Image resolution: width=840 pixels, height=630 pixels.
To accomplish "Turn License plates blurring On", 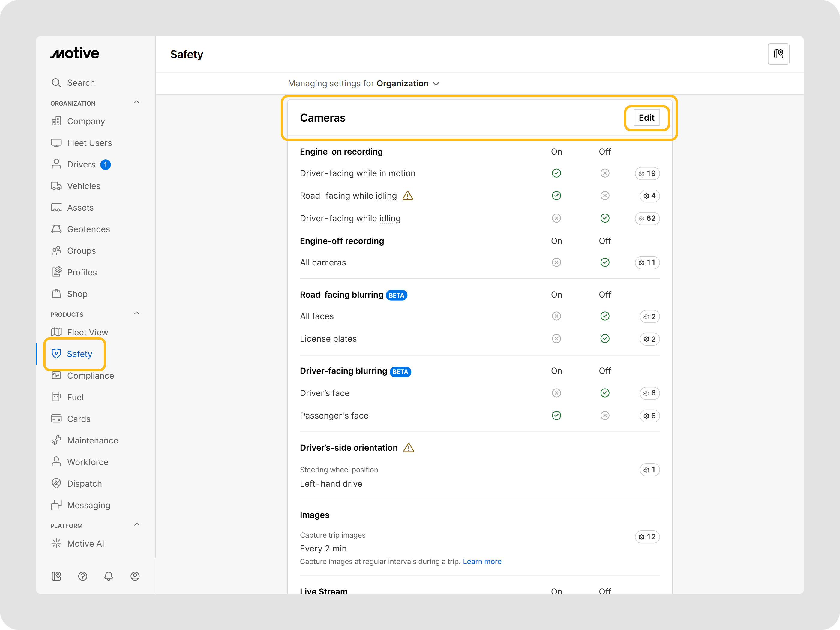I will pyautogui.click(x=556, y=338).
